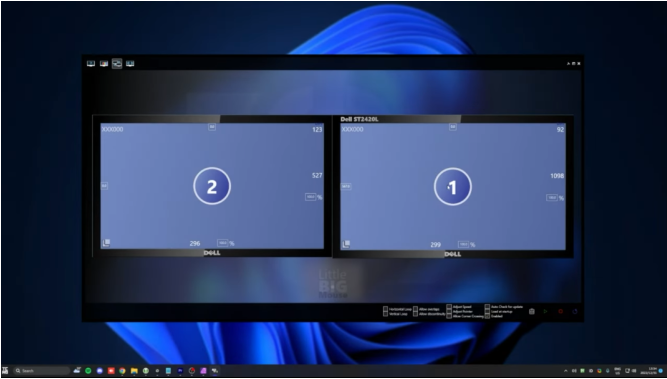Toggle the Allow Corner Crossing checkbox
This screenshot has width=667, height=379.
coord(449,316)
